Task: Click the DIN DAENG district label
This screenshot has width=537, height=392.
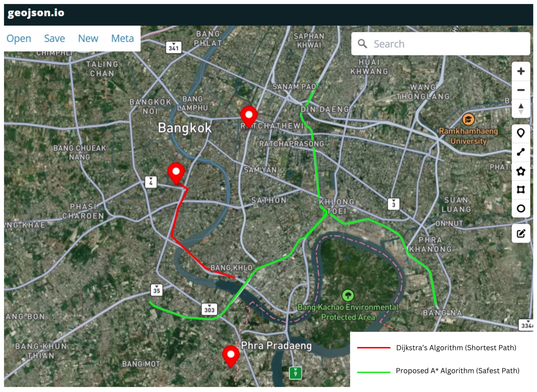Action: [x=325, y=109]
